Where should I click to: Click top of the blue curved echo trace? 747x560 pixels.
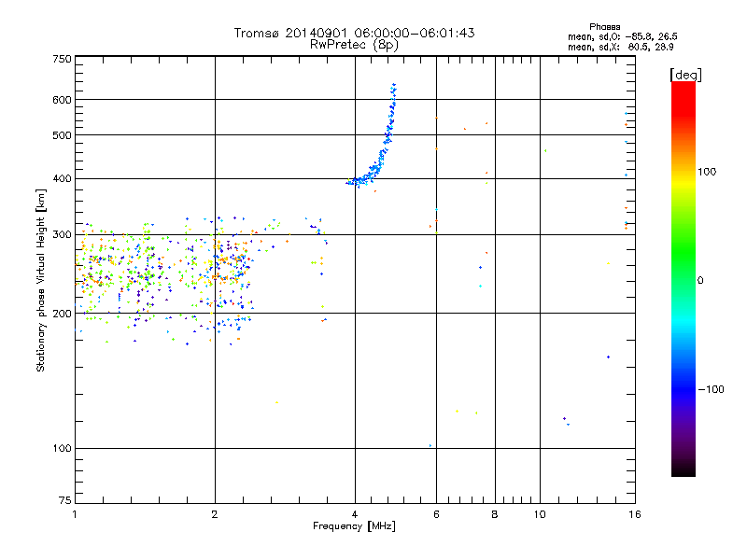[394, 86]
